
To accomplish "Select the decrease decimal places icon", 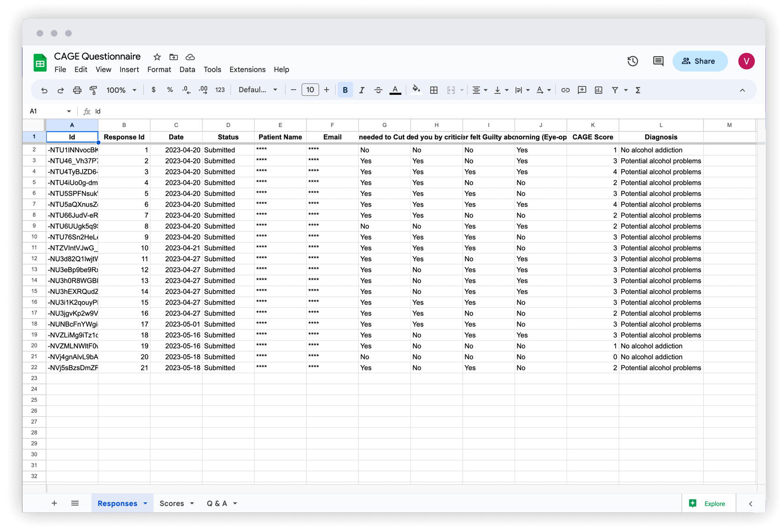I will 186,90.
